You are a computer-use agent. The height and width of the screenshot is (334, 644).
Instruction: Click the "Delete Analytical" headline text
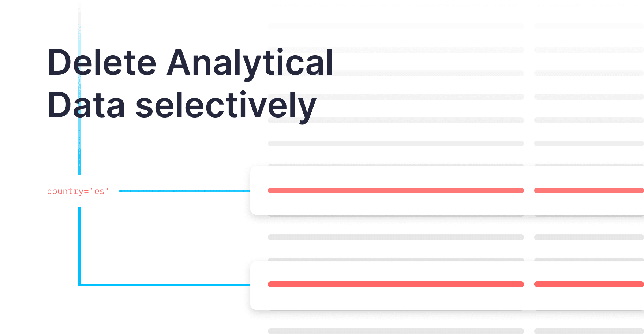pos(190,63)
